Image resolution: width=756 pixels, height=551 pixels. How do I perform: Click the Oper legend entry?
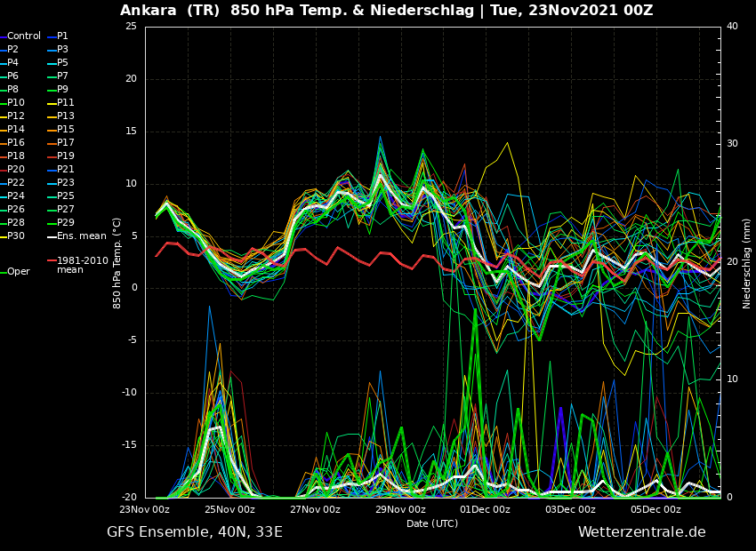(19, 272)
